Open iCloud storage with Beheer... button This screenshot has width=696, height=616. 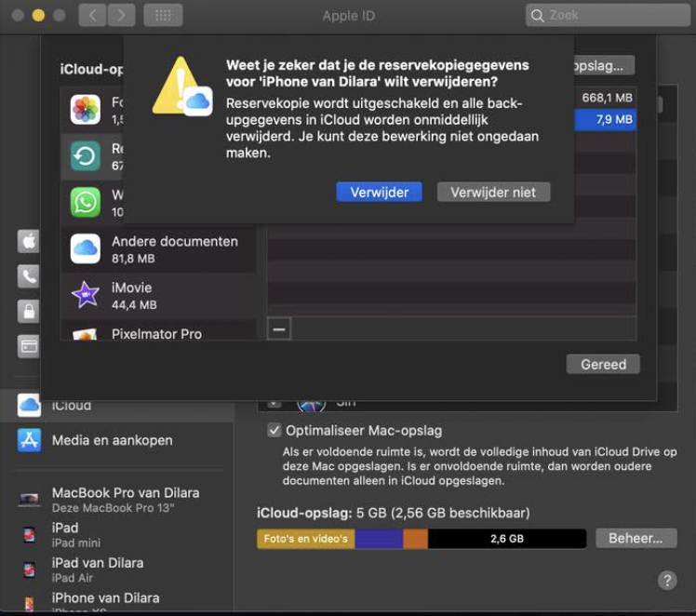[636, 539]
